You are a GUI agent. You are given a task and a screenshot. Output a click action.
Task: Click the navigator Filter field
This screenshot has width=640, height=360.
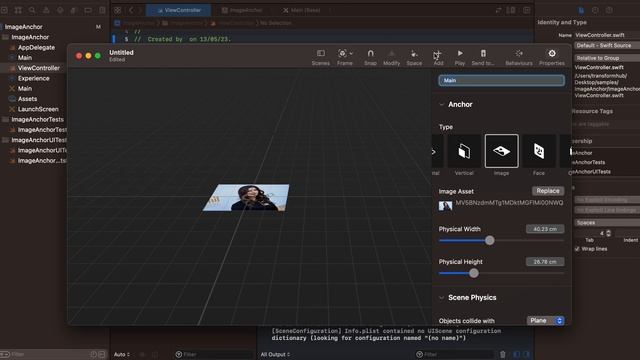pos(49,354)
